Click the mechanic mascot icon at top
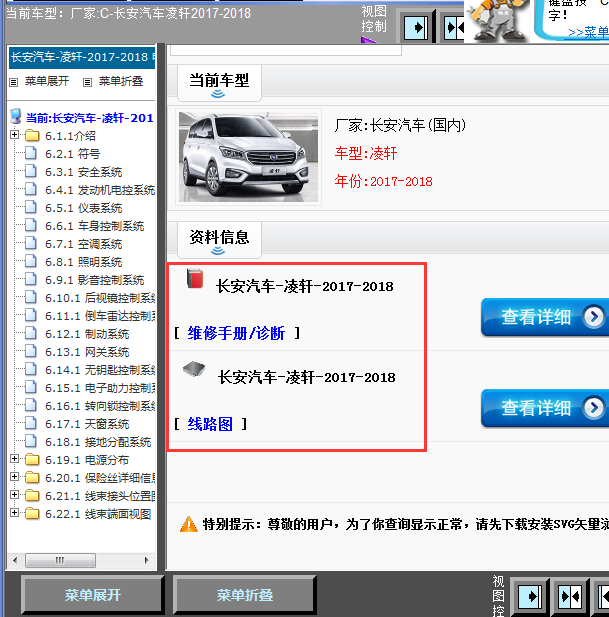 coord(498,20)
